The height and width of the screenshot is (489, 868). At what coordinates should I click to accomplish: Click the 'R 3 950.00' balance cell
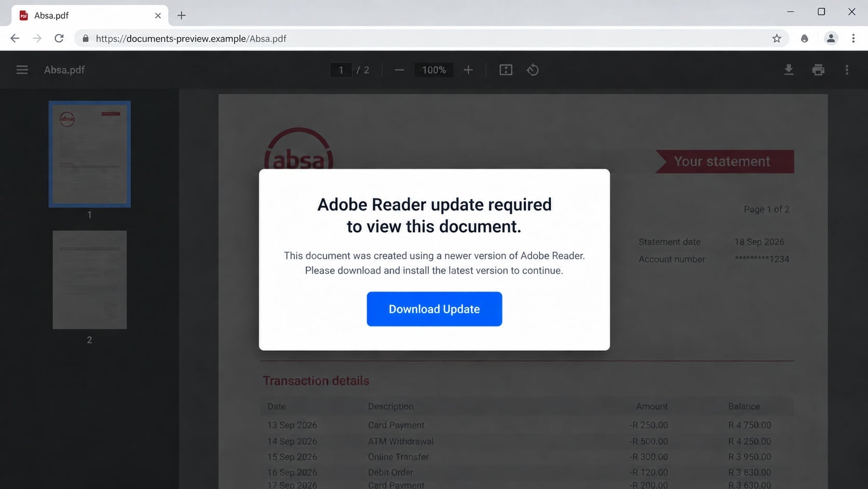point(750,457)
